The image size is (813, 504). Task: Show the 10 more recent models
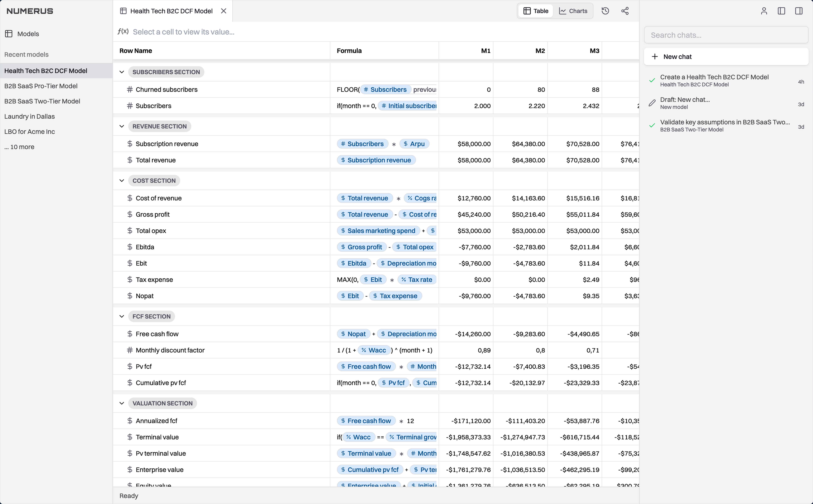click(x=19, y=147)
